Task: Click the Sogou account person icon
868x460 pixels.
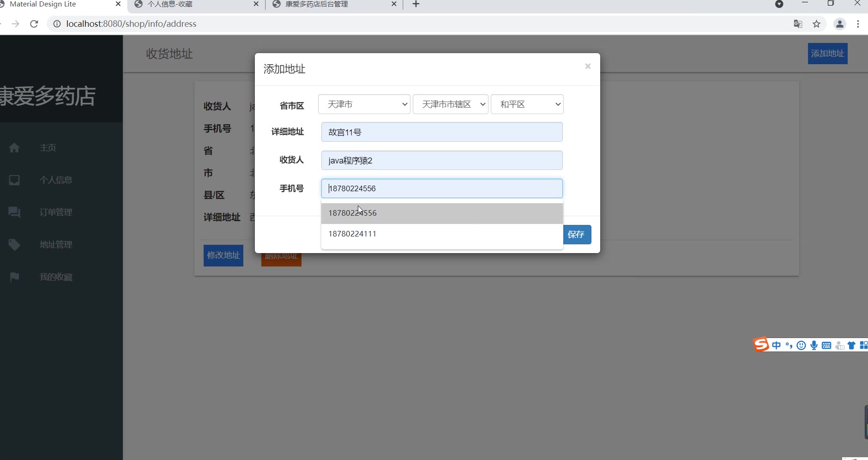Action: [x=840, y=345]
